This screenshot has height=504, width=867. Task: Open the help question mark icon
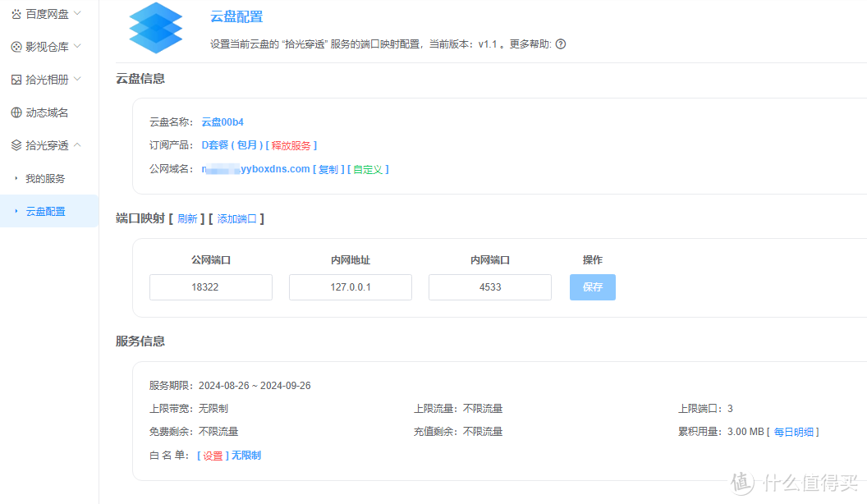561,44
